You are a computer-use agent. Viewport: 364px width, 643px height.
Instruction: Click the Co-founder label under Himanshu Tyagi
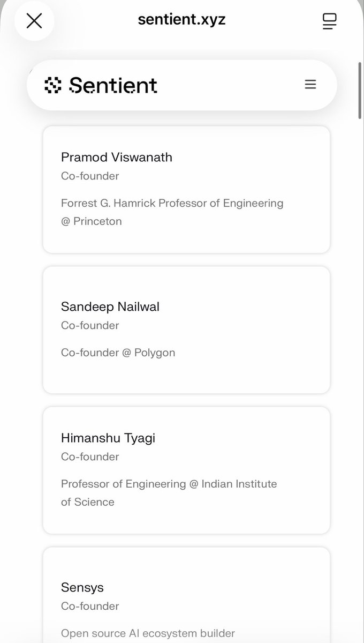coord(90,457)
